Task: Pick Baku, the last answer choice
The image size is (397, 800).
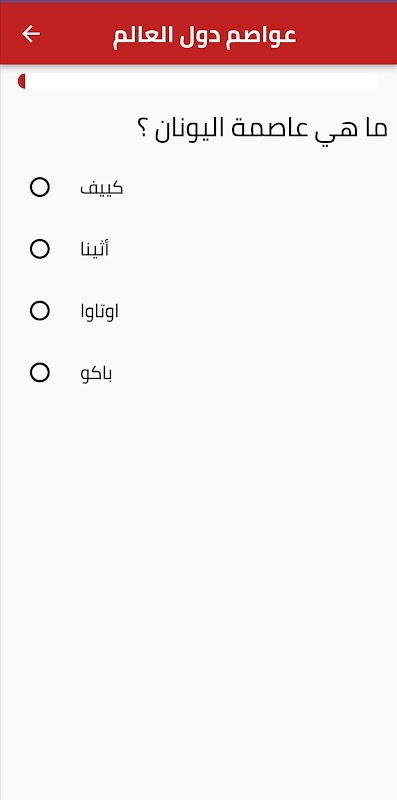Action: coord(40,372)
